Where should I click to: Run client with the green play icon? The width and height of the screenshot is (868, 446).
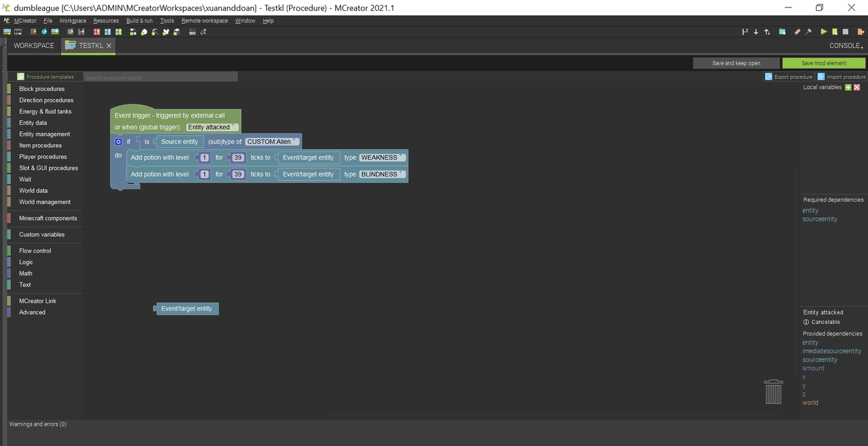(x=824, y=31)
